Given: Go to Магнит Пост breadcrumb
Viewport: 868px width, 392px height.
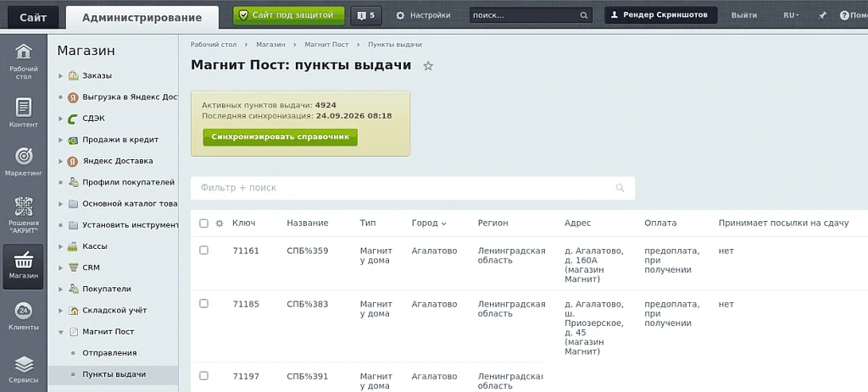Looking at the screenshot, I should 326,45.
